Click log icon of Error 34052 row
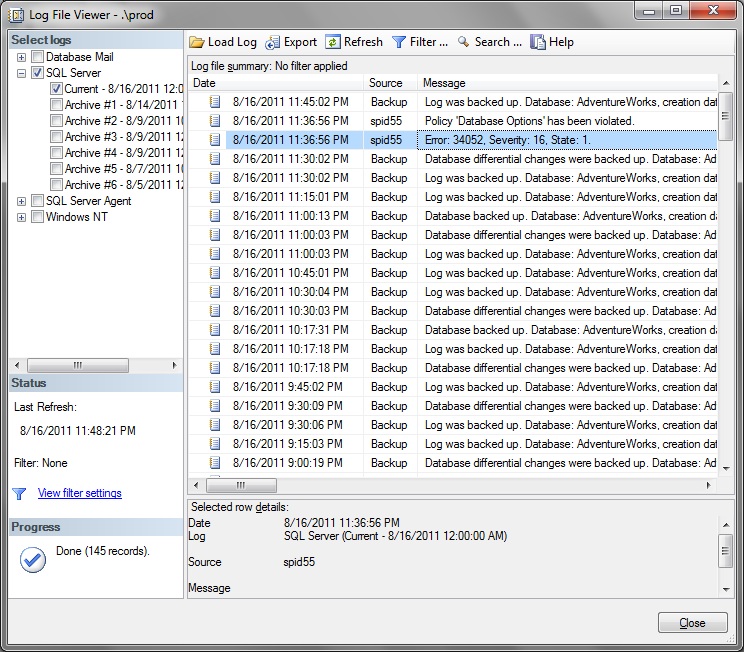The width and height of the screenshot is (744, 652). point(214,140)
